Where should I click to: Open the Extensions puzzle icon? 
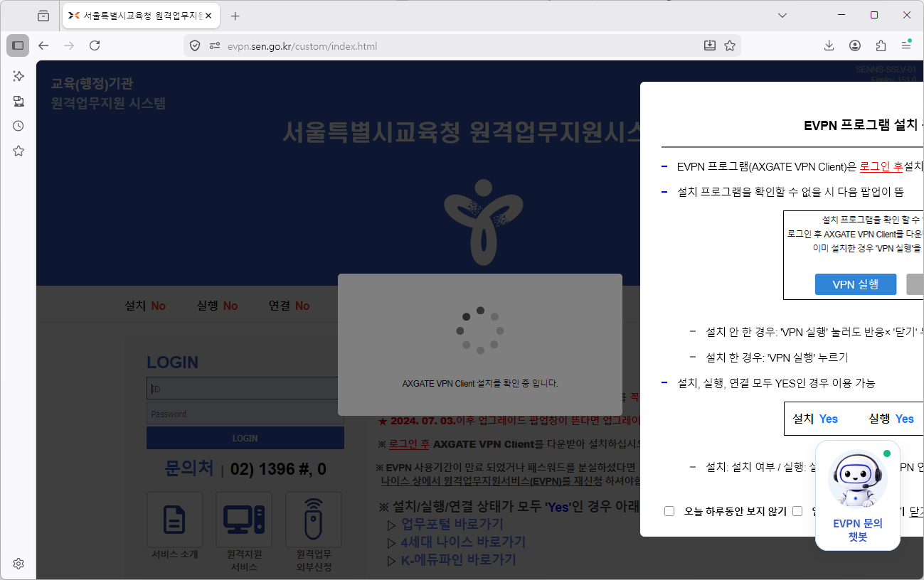coord(881,45)
